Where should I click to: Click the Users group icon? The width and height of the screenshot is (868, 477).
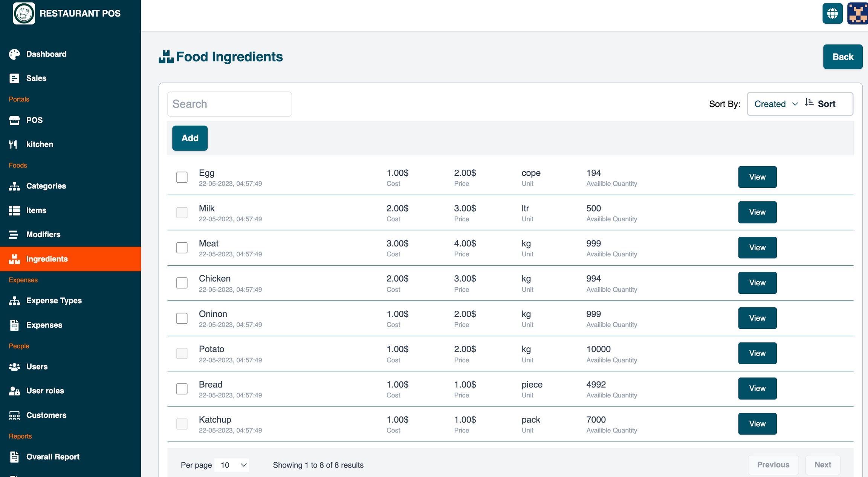[14, 367]
